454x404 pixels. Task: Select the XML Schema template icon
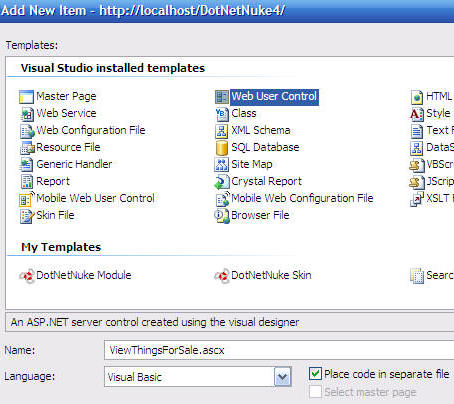(221, 131)
